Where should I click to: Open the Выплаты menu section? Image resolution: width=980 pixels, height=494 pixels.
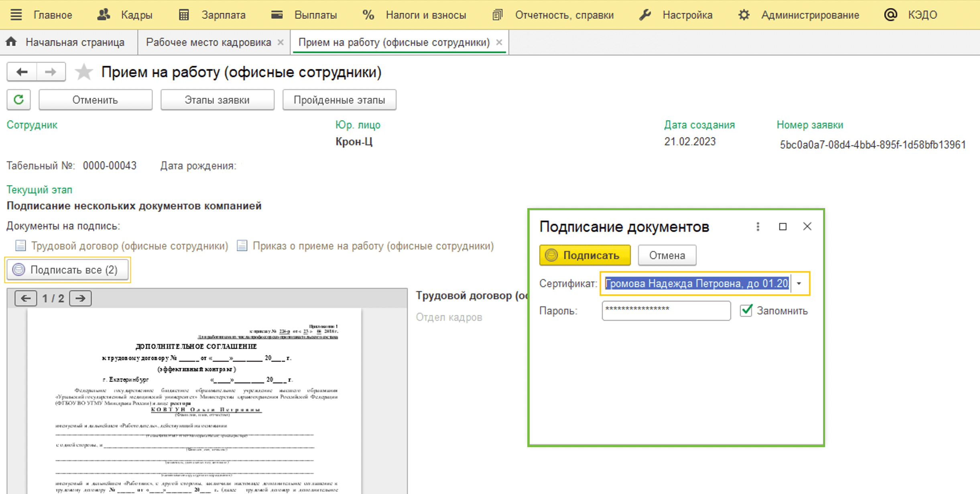pyautogui.click(x=315, y=15)
